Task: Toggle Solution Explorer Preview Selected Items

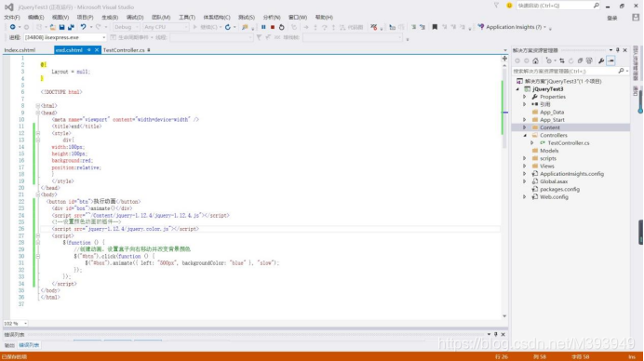Action: tap(610, 60)
